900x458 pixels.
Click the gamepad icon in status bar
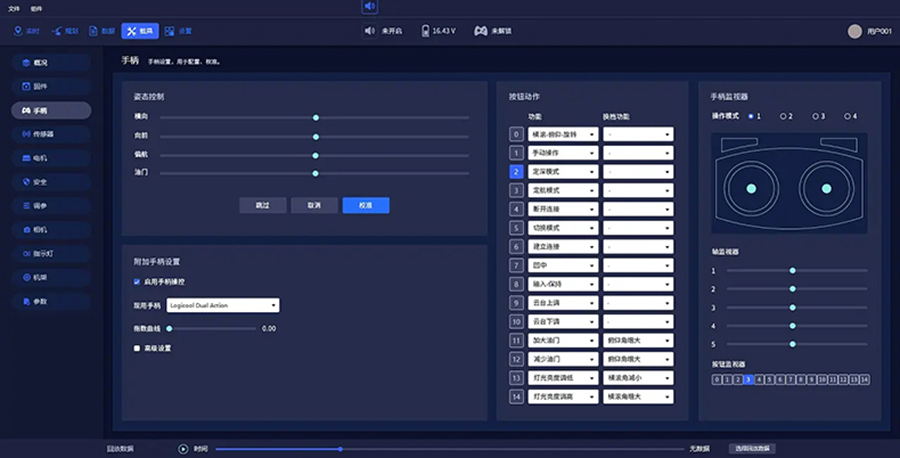pyautogui.click(x=480, y=31)
